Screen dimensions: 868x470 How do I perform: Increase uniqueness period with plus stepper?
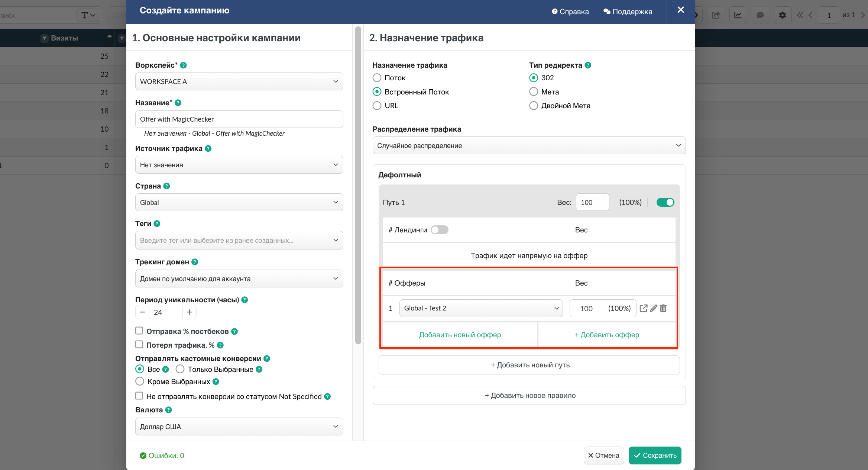click(x=190, y=312)
